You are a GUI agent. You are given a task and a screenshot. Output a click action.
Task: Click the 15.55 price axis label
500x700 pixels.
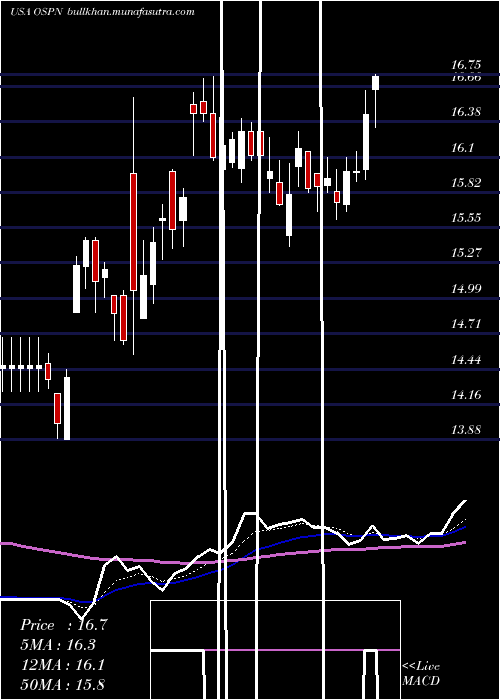tap(466, 218)
